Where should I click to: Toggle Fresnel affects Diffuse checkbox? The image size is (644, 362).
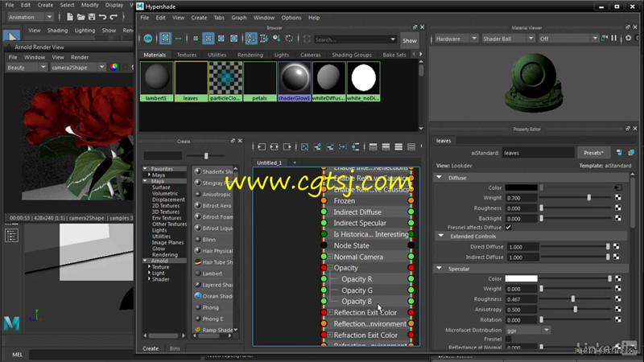pyautogui.click(x=509, y=228)
